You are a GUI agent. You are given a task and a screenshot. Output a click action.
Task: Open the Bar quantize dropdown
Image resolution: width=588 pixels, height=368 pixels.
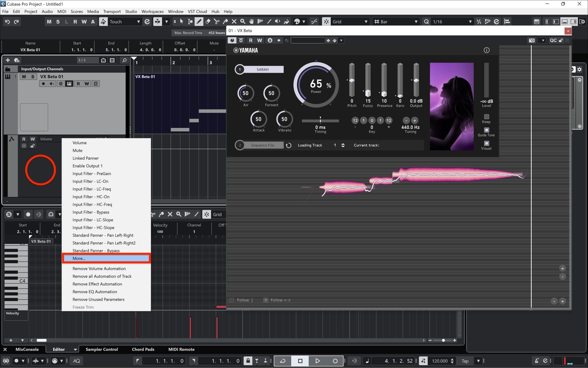click(x=416, y=21)
